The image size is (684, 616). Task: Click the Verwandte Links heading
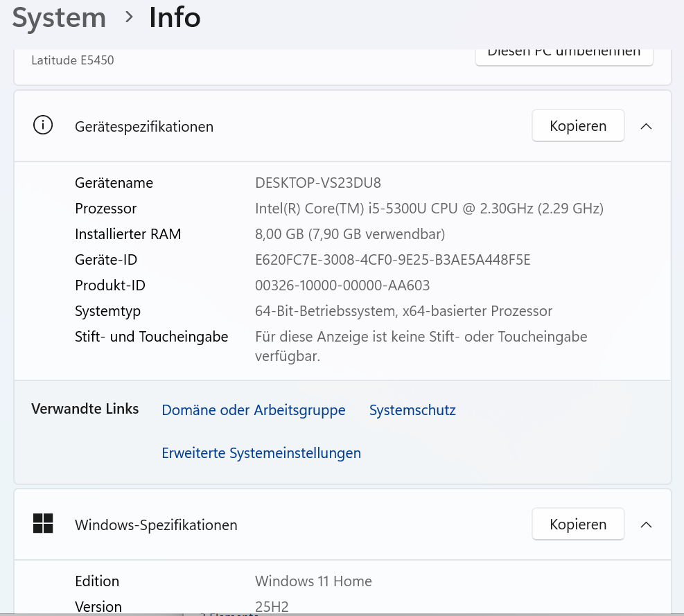85,409
